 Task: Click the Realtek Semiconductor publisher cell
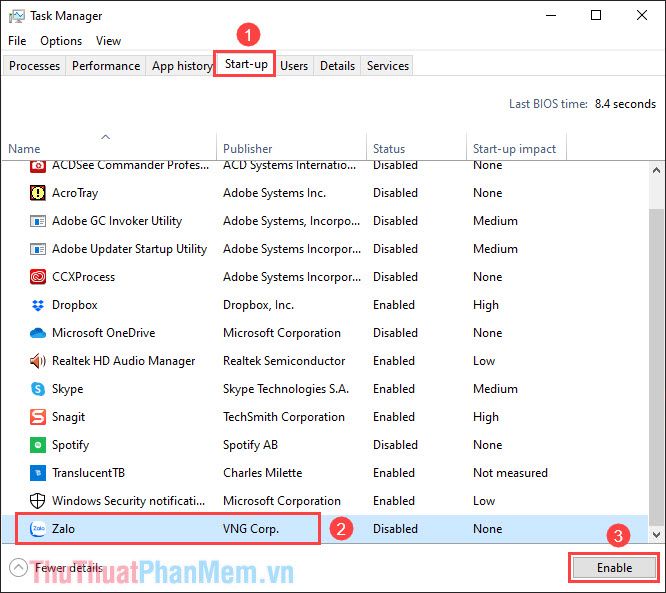coord(284,361)
